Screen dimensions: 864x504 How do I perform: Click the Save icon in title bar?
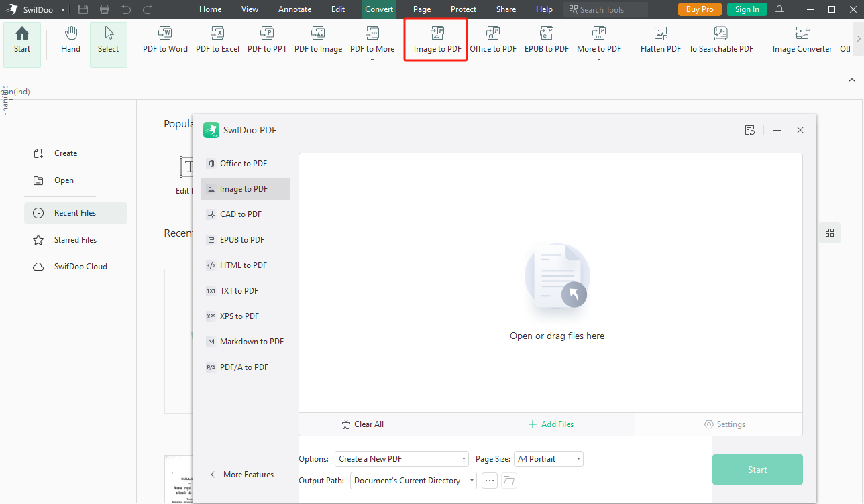click(x=83, y=9)
